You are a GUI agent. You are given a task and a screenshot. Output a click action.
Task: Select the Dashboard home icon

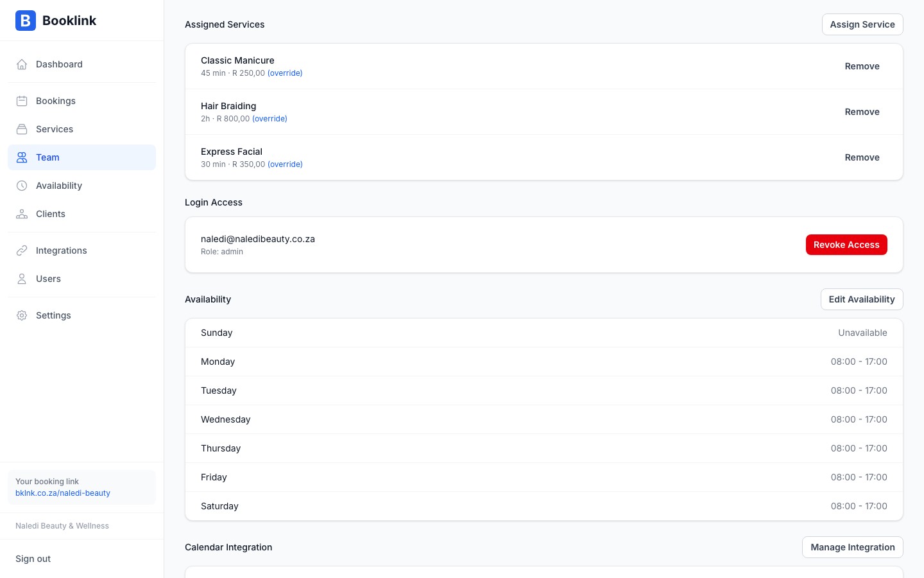tap(22, 64)
